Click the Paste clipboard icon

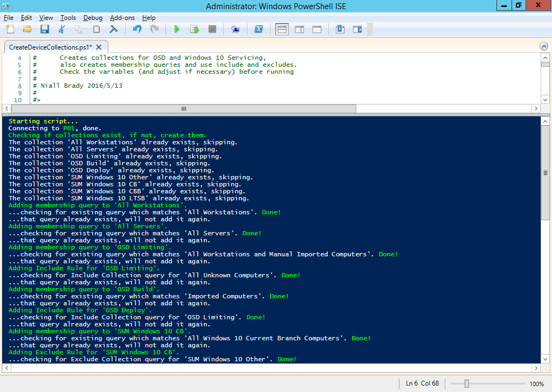pos(96,29)
